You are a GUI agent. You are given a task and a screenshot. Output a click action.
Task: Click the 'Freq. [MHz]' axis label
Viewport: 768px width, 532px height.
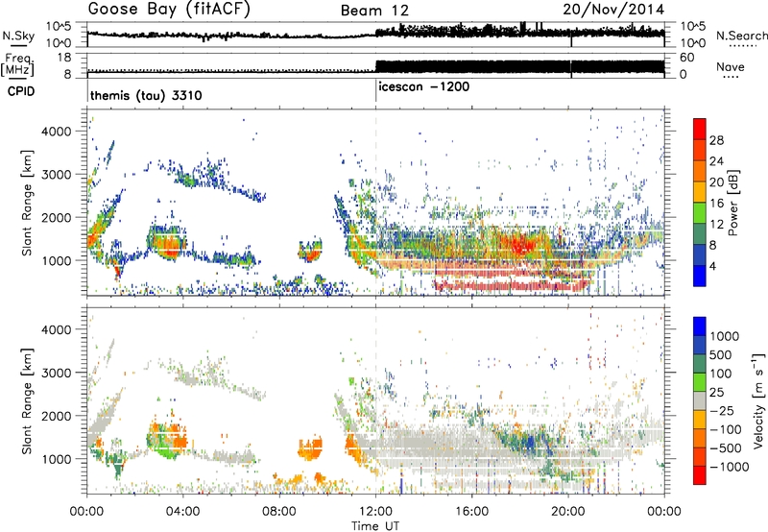point(17,65)
